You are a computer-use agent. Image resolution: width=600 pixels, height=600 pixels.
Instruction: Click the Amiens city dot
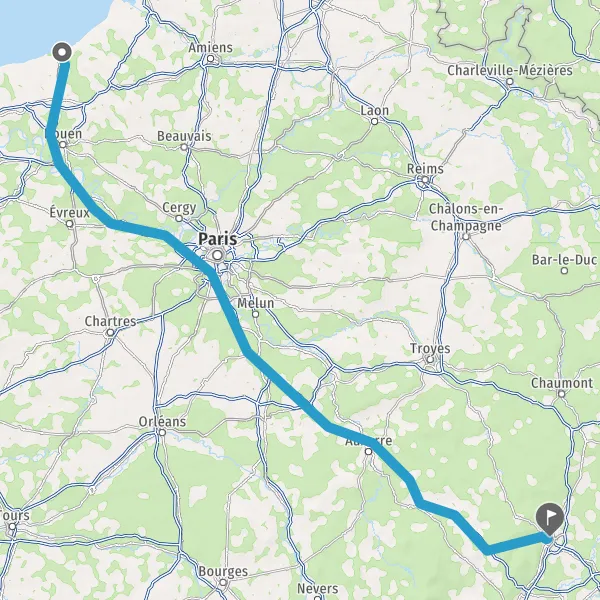click(x=210, y=59)
